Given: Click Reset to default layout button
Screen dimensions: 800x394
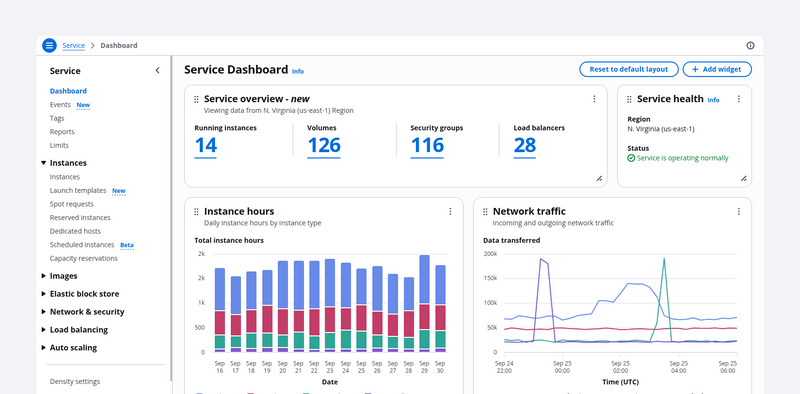Looking at the screenshot, I should click(629, 69).
